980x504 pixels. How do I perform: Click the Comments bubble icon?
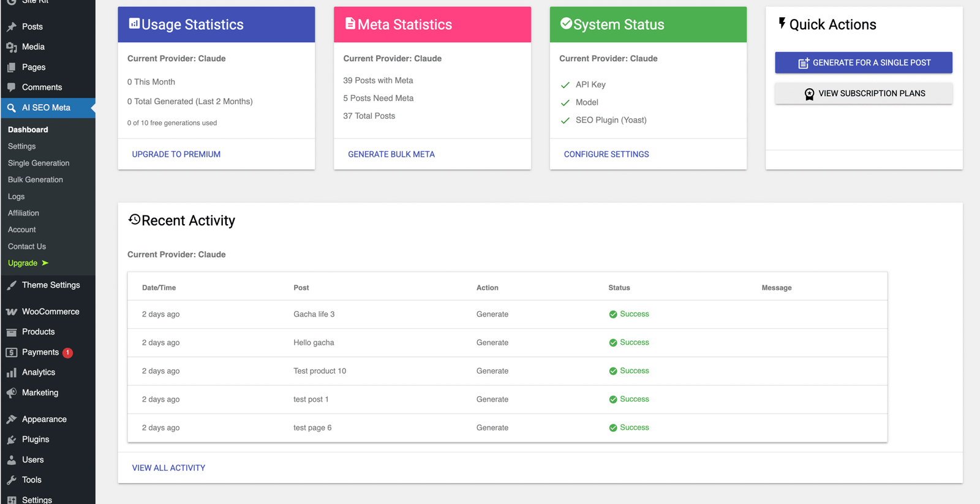(x=12, y=88)
